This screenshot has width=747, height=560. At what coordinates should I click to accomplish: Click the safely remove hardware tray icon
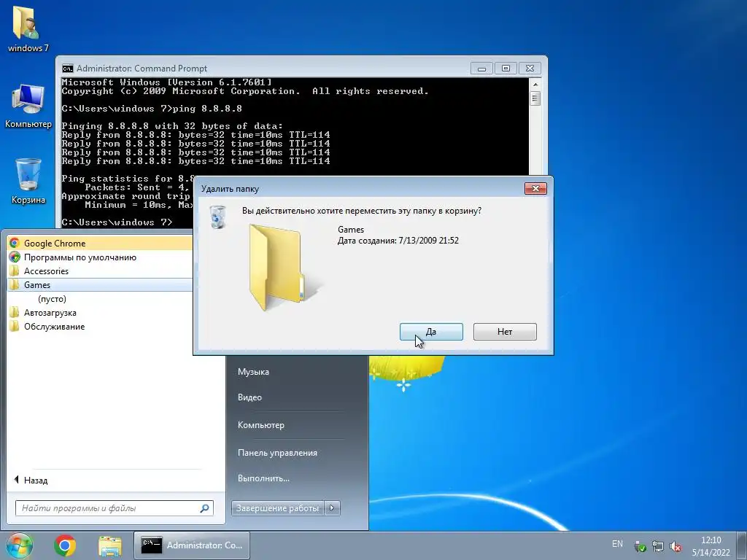[640, 546]
